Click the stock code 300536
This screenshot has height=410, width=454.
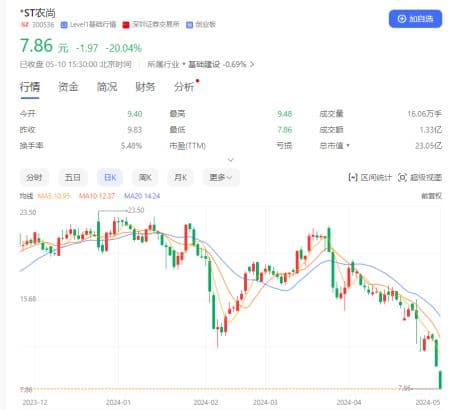click(43, 24)
